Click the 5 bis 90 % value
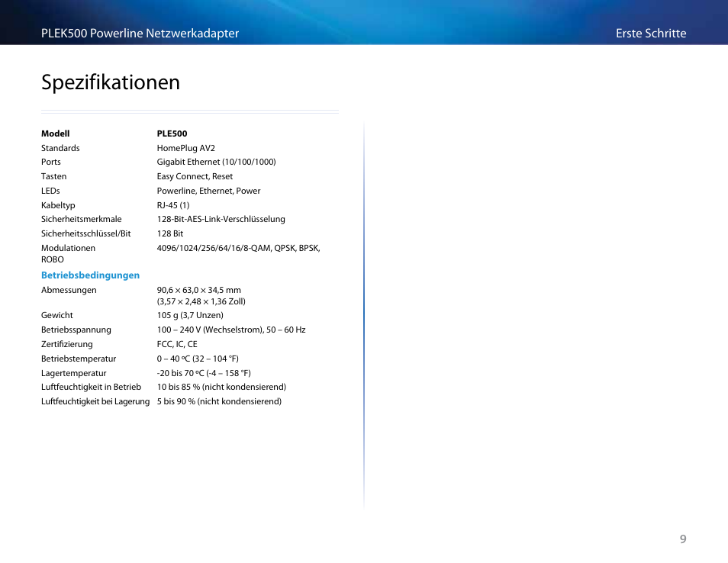The height and width of the screenshot is (563, 728). (x=219, y=401)
